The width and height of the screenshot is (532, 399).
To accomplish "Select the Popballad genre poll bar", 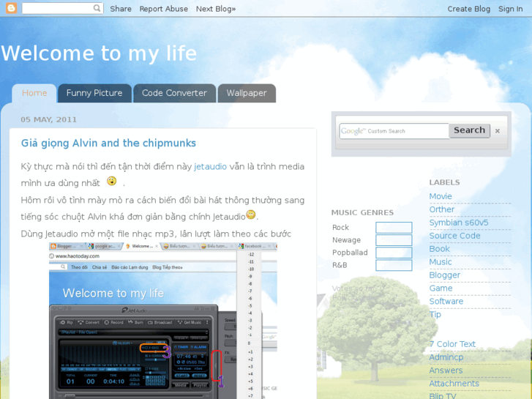I will 394,253.
